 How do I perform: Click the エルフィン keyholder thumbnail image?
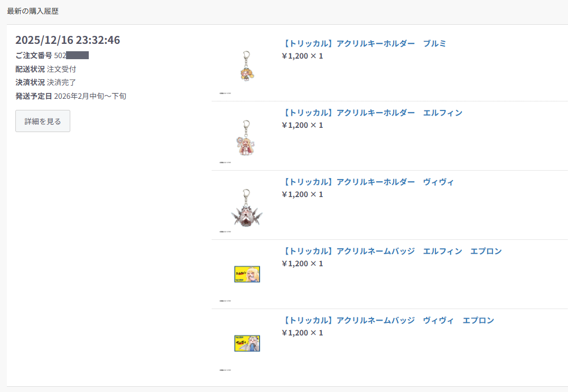(246, 138)
